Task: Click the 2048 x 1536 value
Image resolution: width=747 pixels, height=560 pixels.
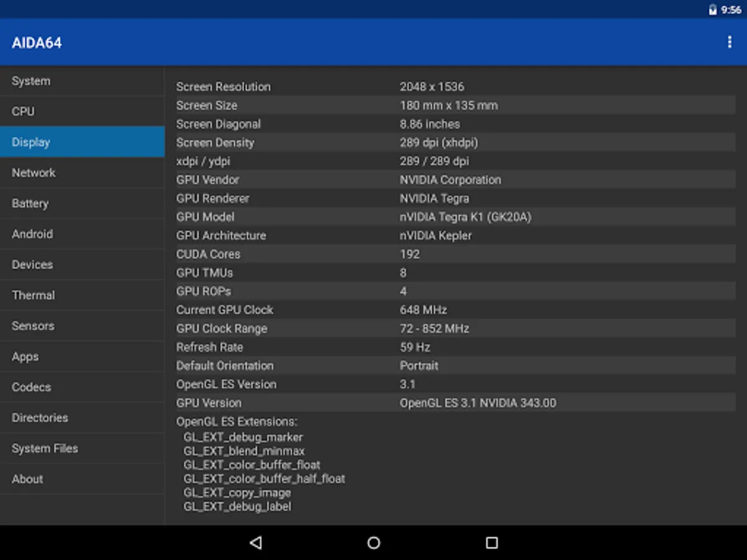Action: [x=432, y=86]
